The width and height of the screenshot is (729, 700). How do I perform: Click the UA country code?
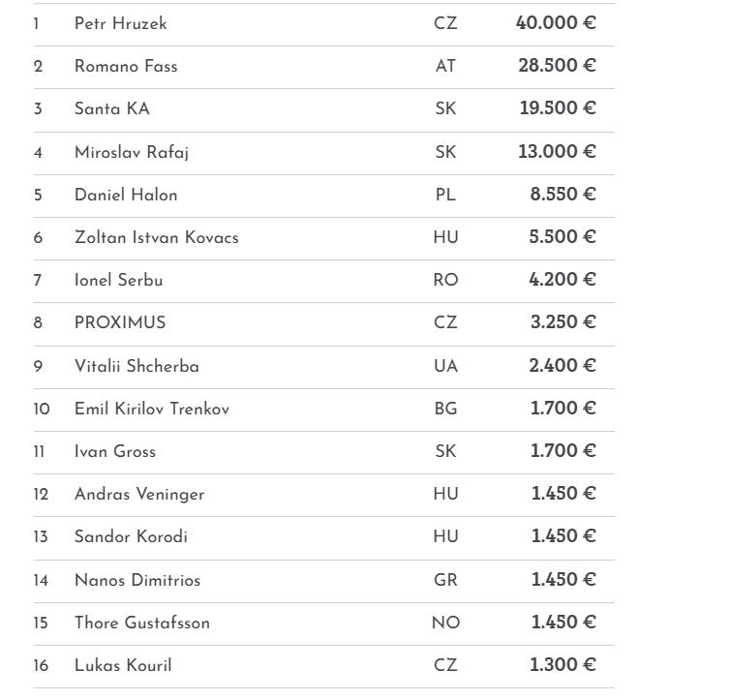click(x=445, y=366)
